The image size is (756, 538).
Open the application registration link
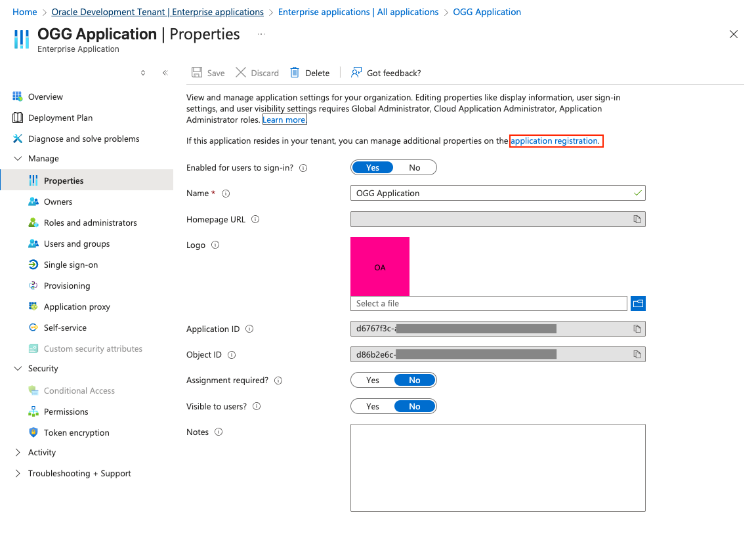pyautogui.click(x=555, y=140)
